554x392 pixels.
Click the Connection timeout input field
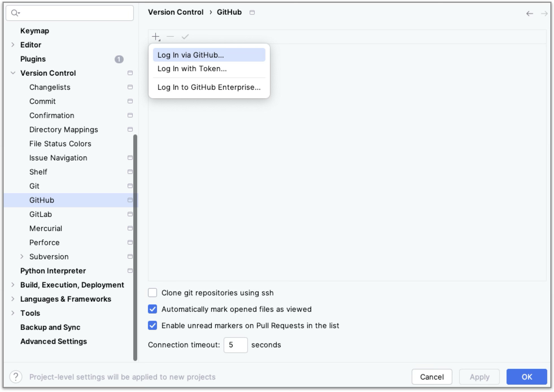(x=235, y=345)
